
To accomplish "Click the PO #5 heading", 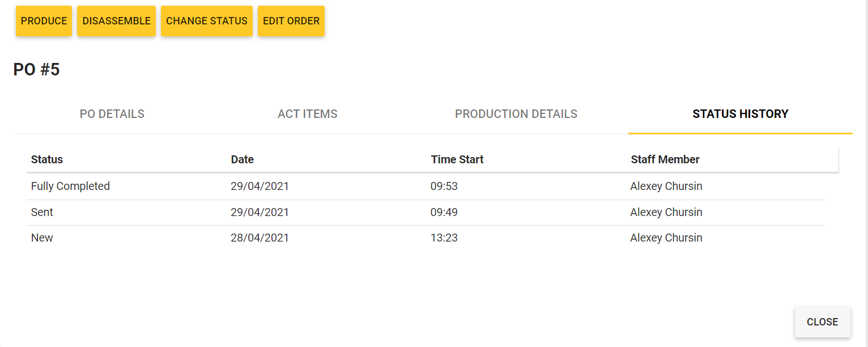I will coord(36,70).
